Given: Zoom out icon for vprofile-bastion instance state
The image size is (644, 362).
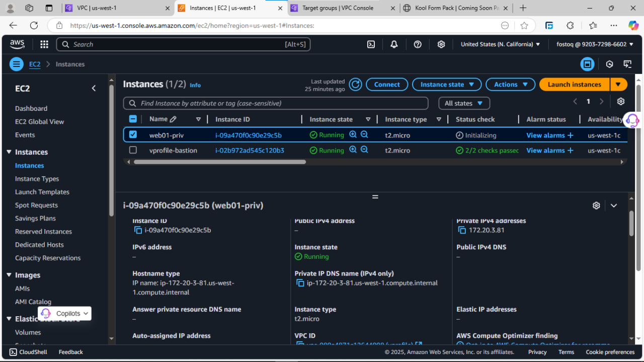Looking at the screenshot, I should 364,150.
